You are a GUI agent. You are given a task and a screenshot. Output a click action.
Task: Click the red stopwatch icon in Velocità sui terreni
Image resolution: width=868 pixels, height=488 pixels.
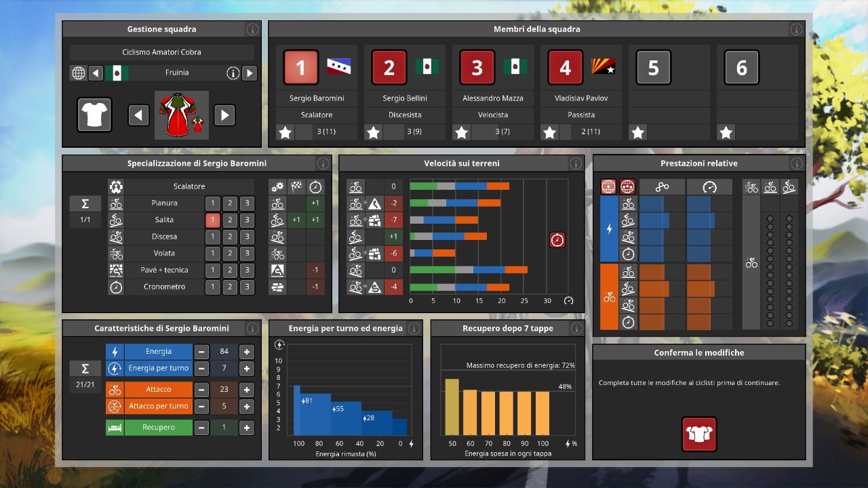[557, 240]
